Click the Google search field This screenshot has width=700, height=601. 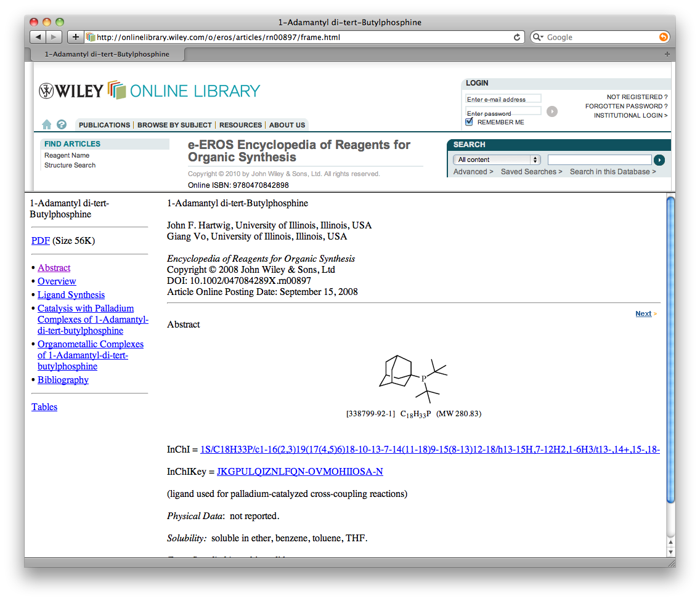click(x=601, y=37)
